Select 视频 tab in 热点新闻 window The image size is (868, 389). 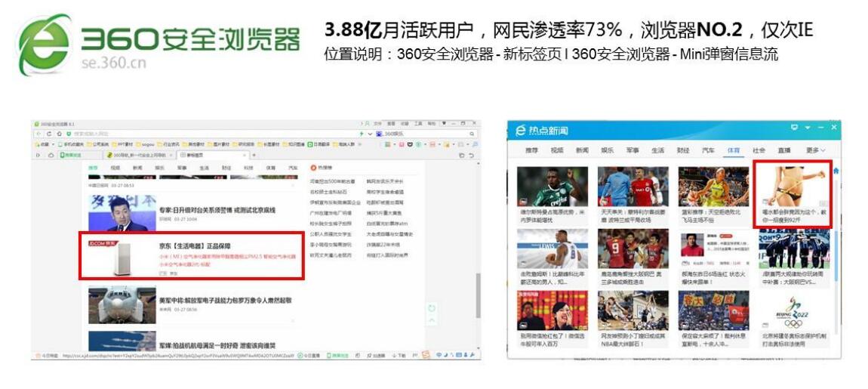(x=557, y=150)
